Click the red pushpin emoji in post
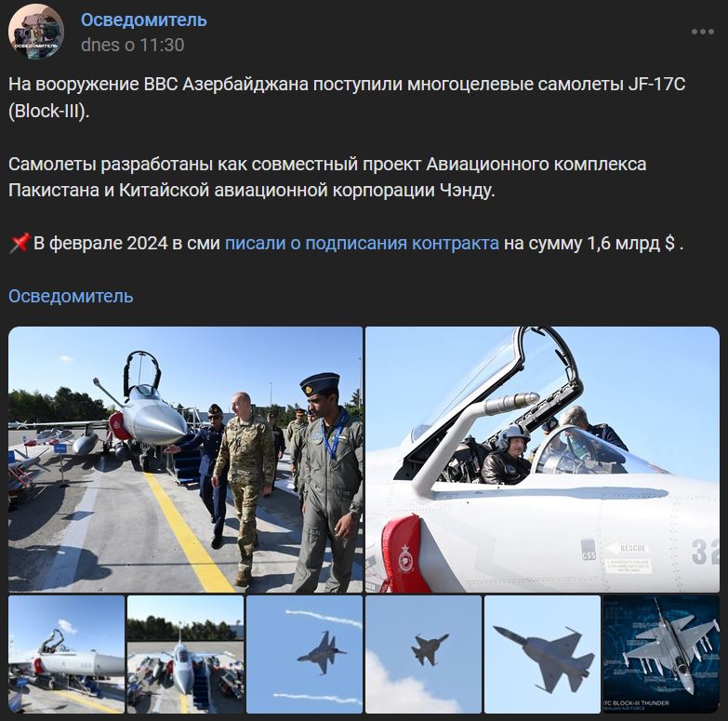Screen dimensions: 728x721 point(20,243)
